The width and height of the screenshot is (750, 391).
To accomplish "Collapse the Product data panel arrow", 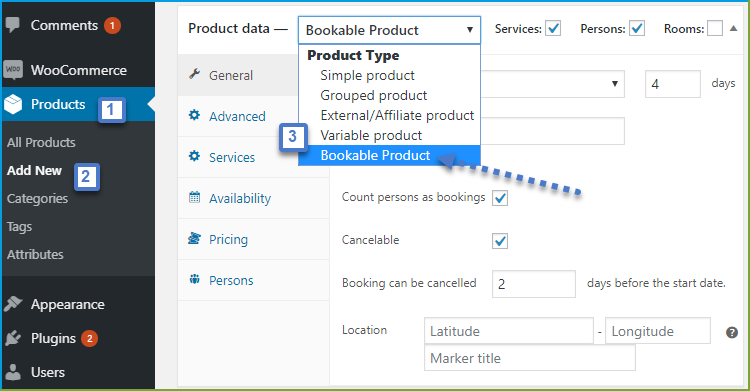I will point(733,29).
